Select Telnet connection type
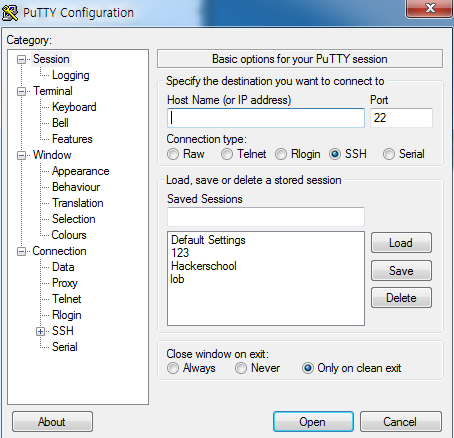454x438 pixels. click(x=227, y=154)
